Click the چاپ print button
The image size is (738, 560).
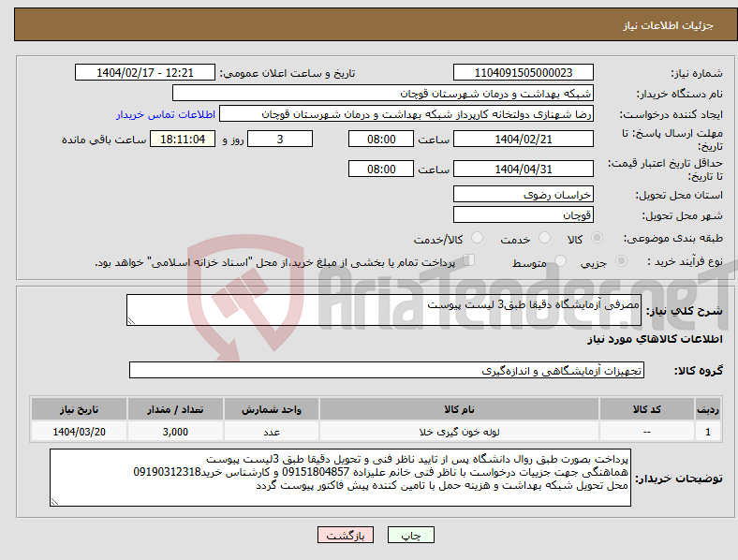coord(411,535)
